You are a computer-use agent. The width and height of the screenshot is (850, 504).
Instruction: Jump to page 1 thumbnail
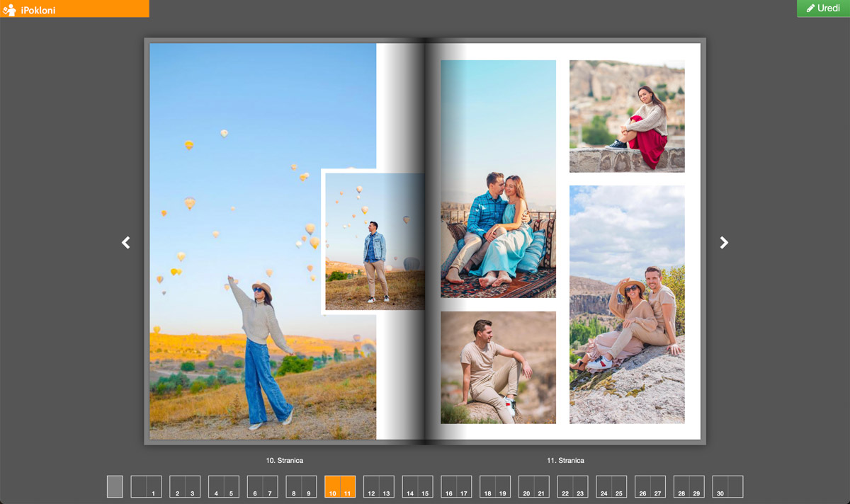[147, 486]
